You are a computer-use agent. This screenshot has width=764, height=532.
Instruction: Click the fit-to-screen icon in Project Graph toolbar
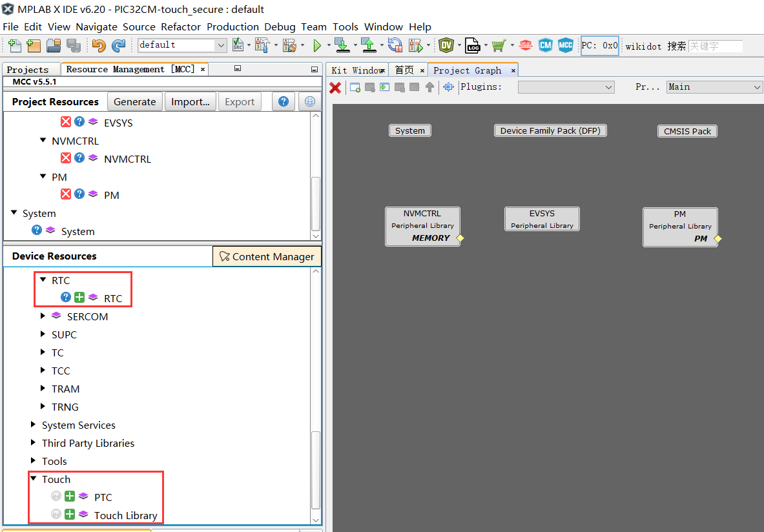pos(448,87)
